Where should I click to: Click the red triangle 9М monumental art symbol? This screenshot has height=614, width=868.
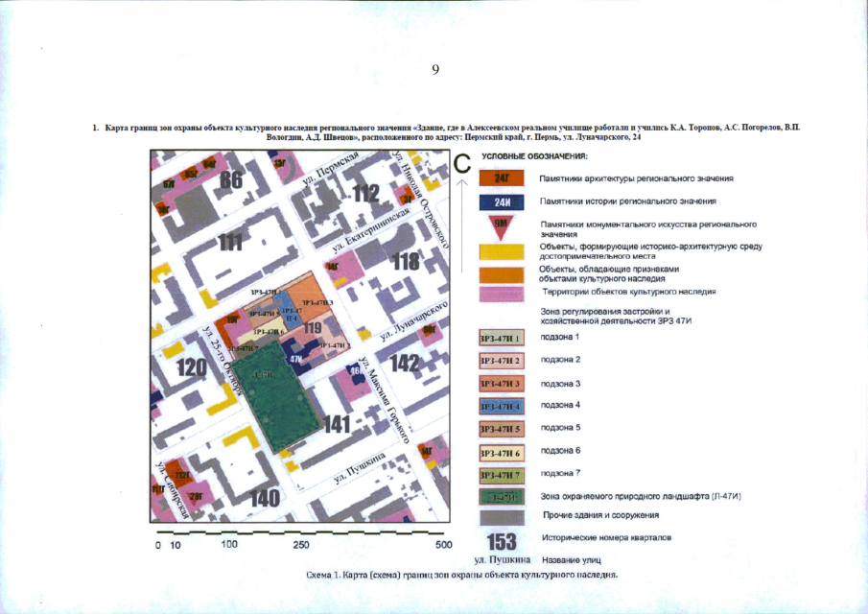(x=501, y=227)
